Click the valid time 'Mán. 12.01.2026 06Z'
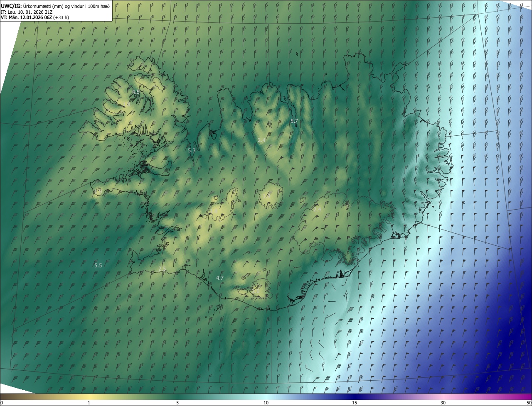This screenshot has width=532, height=406. [x=30, y=17]
